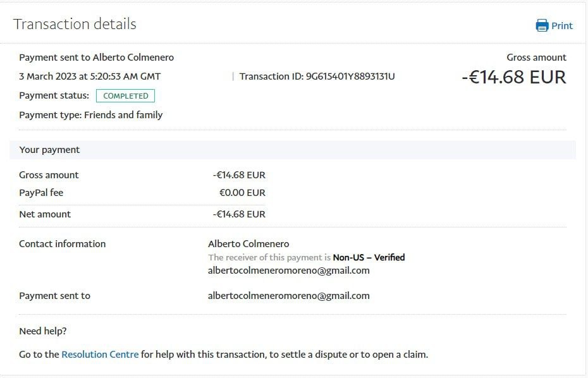Click the Net amount -€14.68 EUR value
The height and width of the screenshot is (378, 588).
pos(239,214)
